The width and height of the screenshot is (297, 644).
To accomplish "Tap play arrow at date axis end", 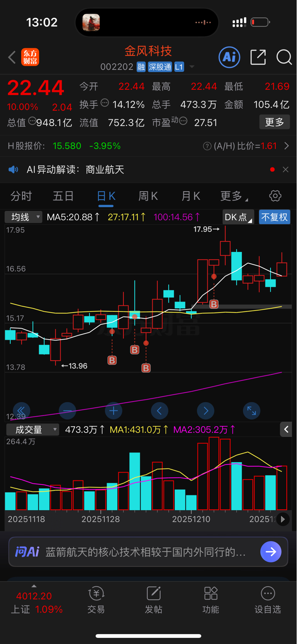I will pos(283,519).
